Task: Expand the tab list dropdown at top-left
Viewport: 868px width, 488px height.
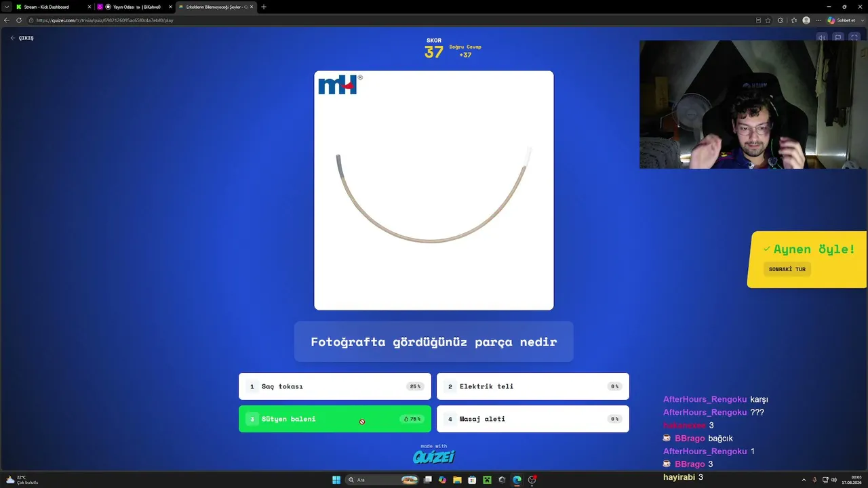Action: (7, 7)
